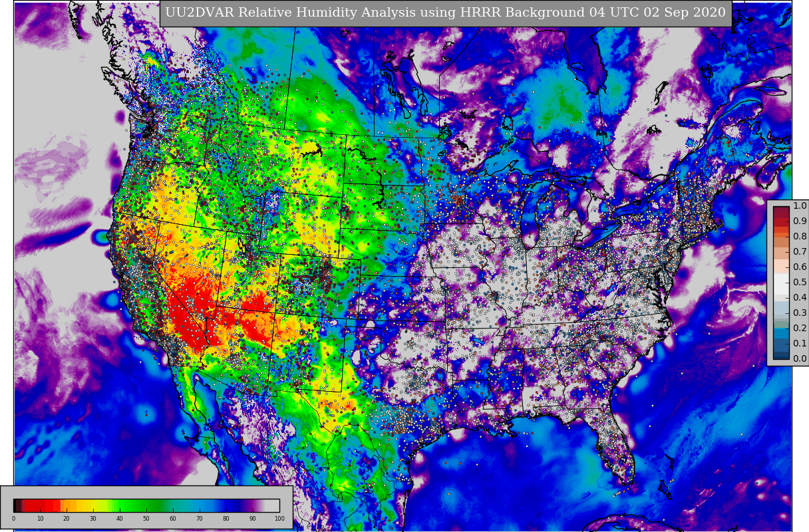Click the 0.7 label on right colorbar
Image resolution: width=809 pixels, height=532 pixels.
(x=800, y=252)
